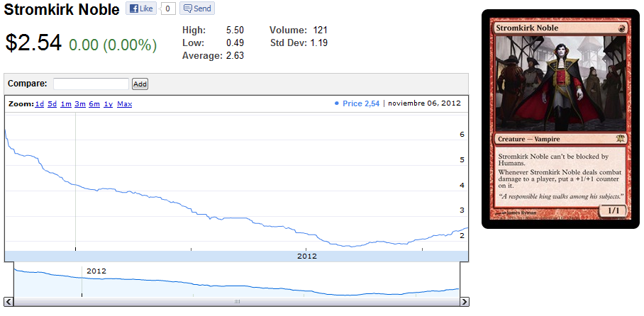This screenshot has width=644, height=316.
Task: Click the Add button next to Compare
Action: (140, 84)
